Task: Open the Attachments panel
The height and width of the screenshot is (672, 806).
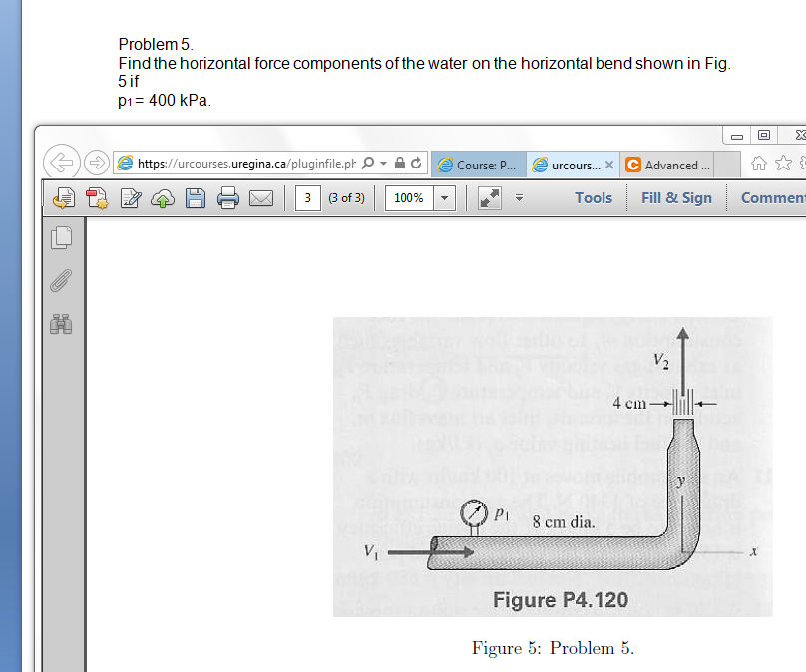Action: tap(62, 281)
